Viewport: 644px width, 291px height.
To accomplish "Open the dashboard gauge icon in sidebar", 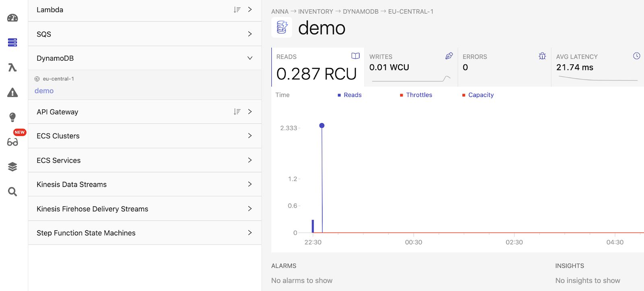I will (12, 18).
